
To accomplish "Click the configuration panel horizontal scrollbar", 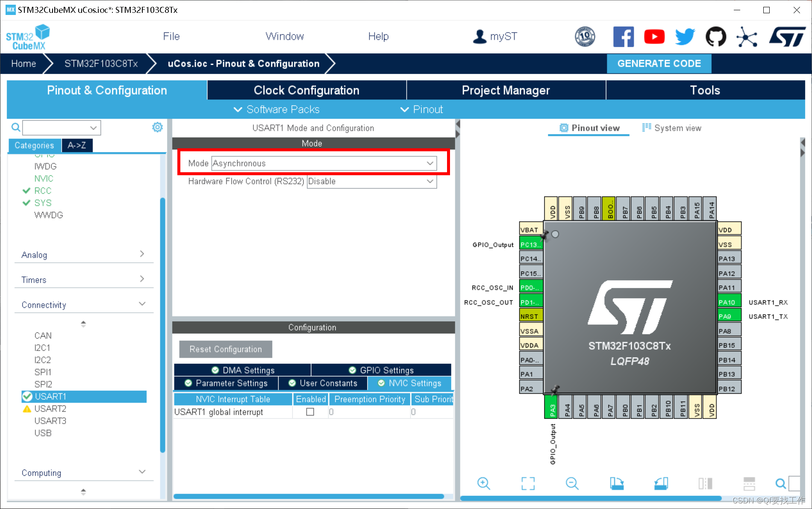I will coord(309,497).
